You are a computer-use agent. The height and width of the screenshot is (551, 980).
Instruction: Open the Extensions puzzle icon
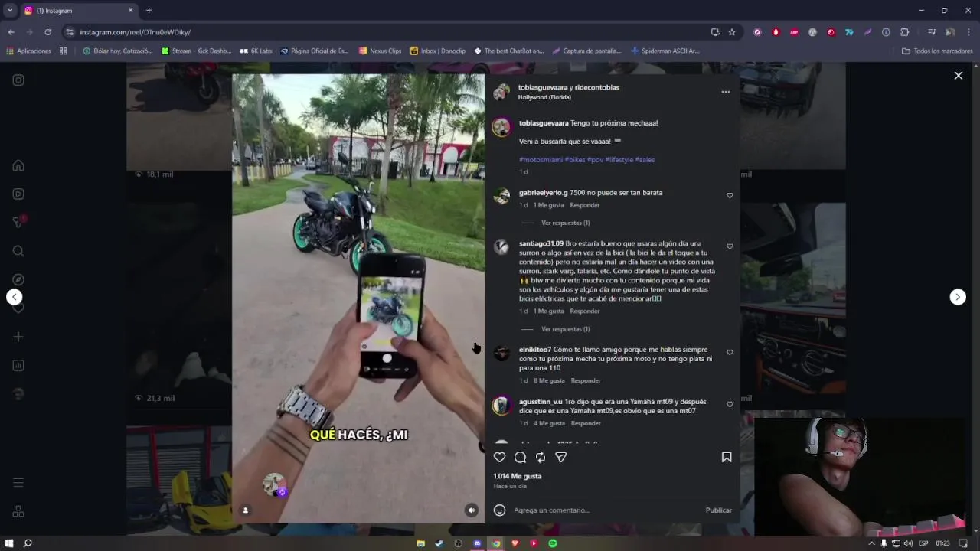(904, 32)
